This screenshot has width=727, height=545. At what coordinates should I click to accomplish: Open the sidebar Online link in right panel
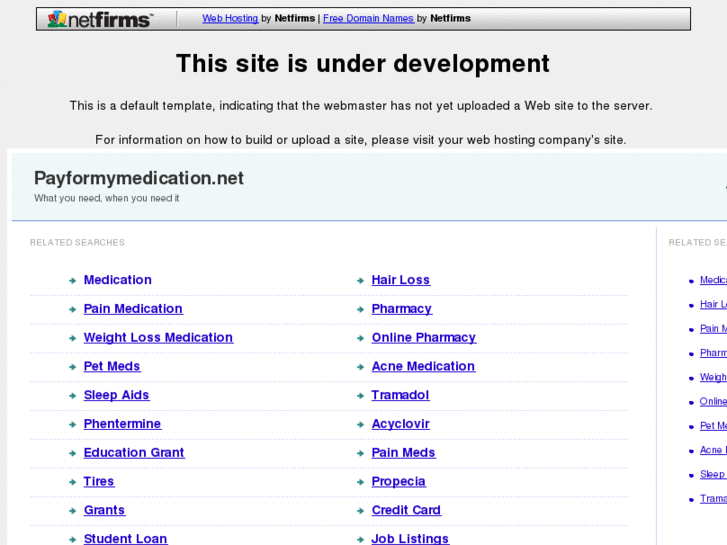pos(713,401)
